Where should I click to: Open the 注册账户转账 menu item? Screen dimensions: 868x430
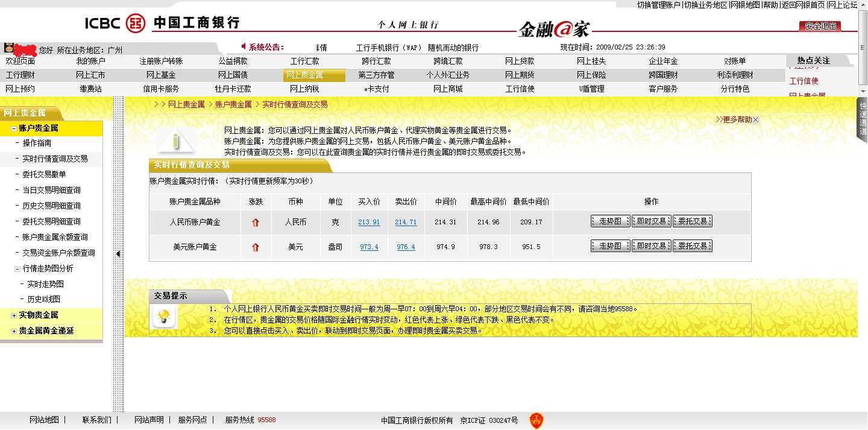pos(161,62)
